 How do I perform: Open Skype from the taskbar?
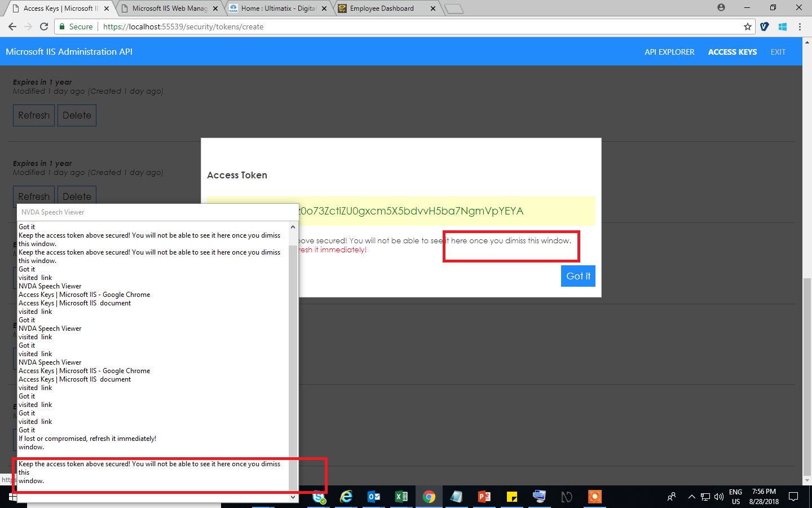coord(319,497)
